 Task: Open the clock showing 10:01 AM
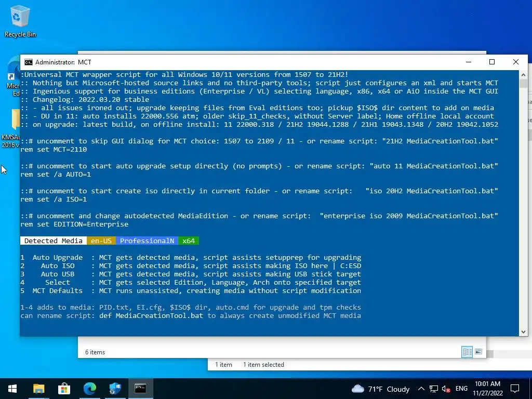[x=487, y=389]
